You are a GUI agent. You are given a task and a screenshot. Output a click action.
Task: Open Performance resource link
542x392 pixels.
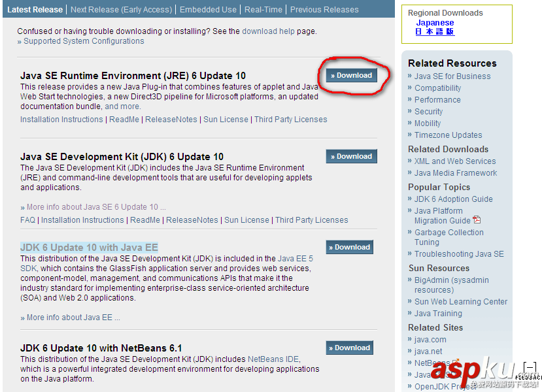tap(437, 100)
